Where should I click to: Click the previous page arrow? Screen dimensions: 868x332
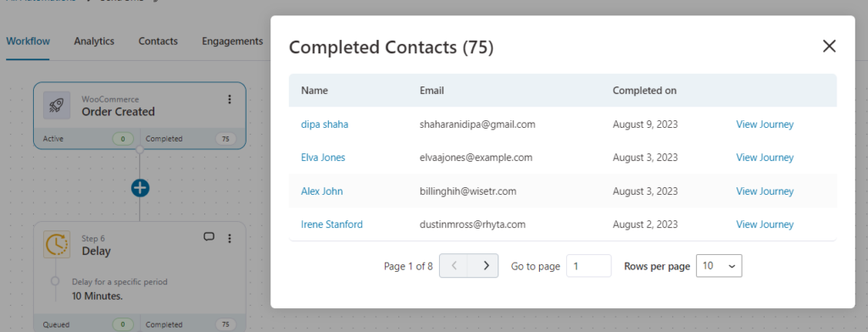pyautogui.click(x=454, y=266)
